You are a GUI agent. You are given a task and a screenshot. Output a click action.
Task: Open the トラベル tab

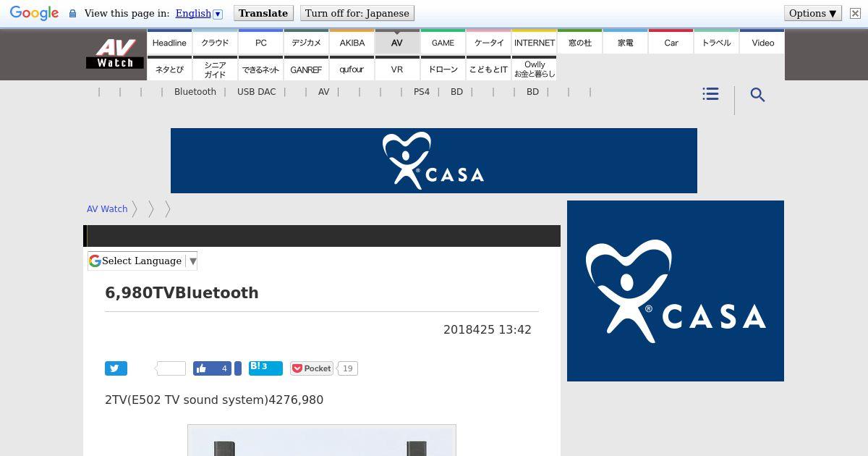tap(717, 43)
